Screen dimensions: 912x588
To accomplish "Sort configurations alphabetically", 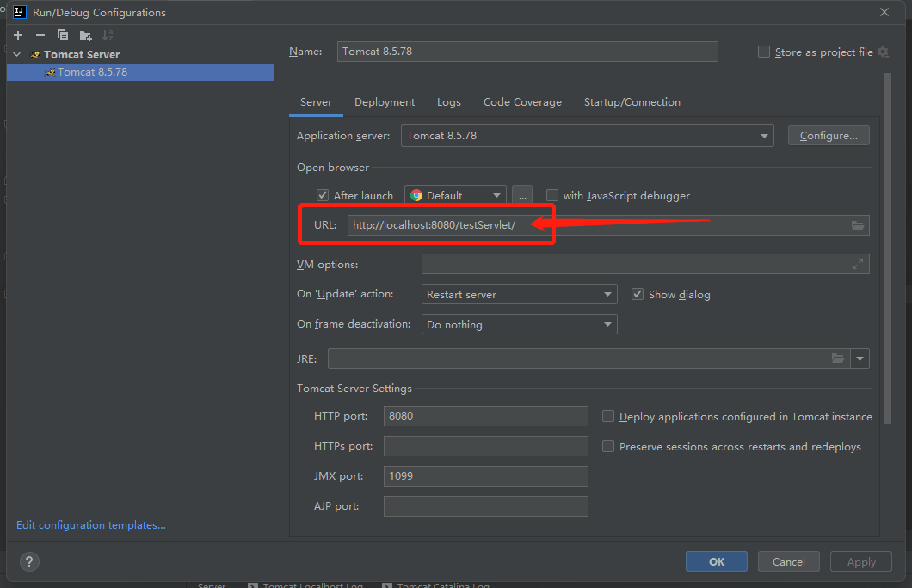I will (108, 35).
